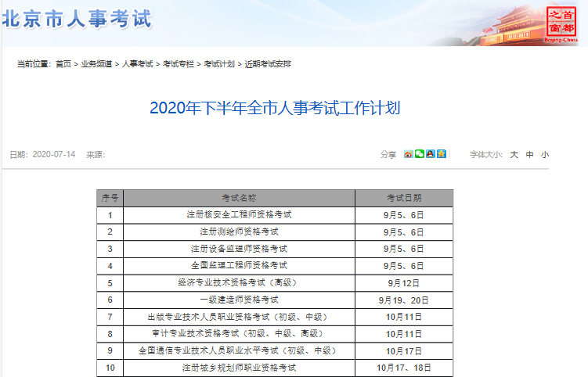Share via WeChat icon
This screenshot has width=588, height=377.
tap(419, 154)
